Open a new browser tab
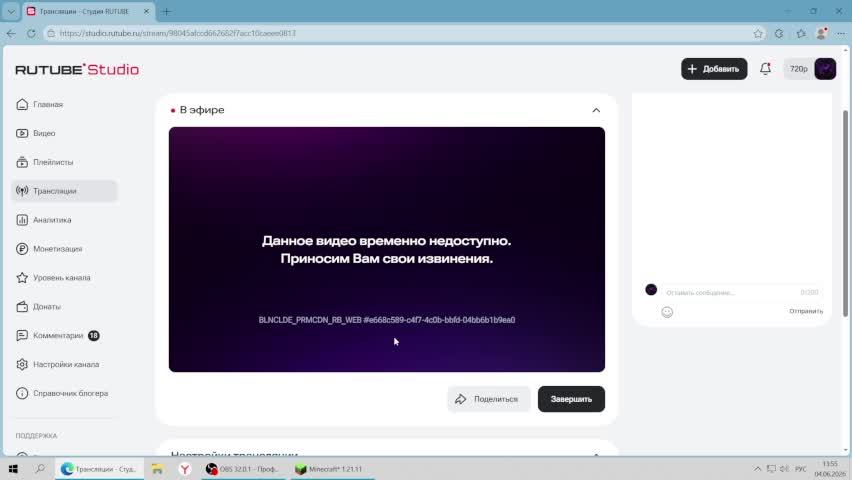The width and height of the screenshot is (852, 480). pos(166,11)
